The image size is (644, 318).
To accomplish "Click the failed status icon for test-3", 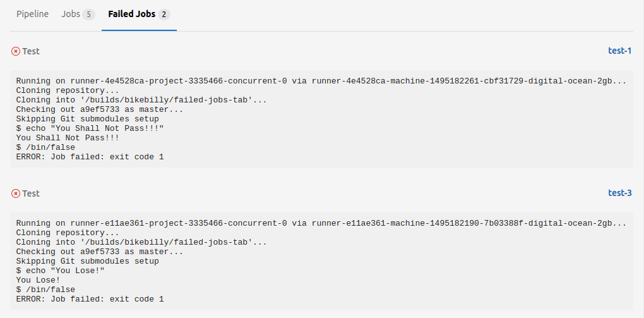I will coord(16,193).
